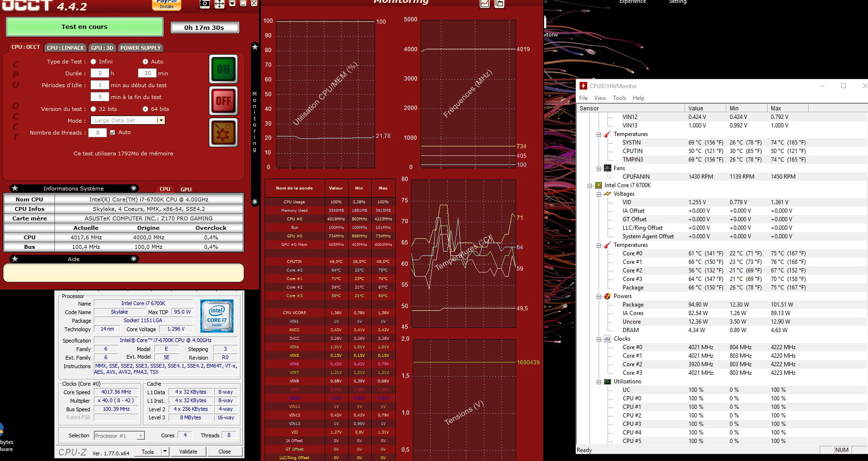Select CPU tab in system information
This screenshot has width=868, height=461.
click(x=165, y=189)
